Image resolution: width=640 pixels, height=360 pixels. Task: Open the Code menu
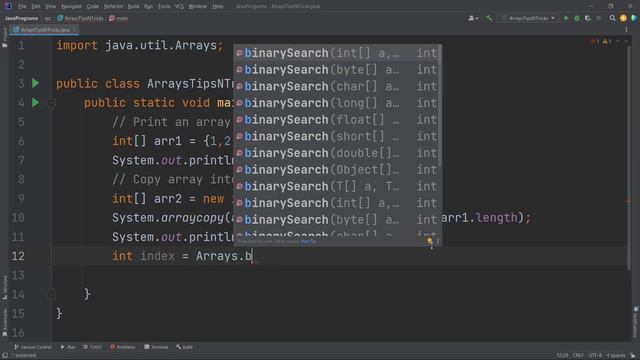point(93,7)
